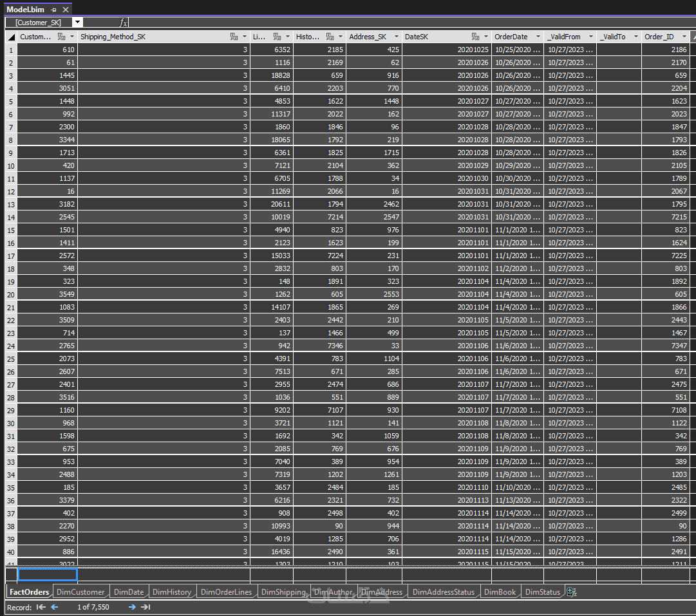Screen dimensions: 696x616
Task: Open the Shipping_Method_SK filter dropdown
Action: (x=245, y=37)
